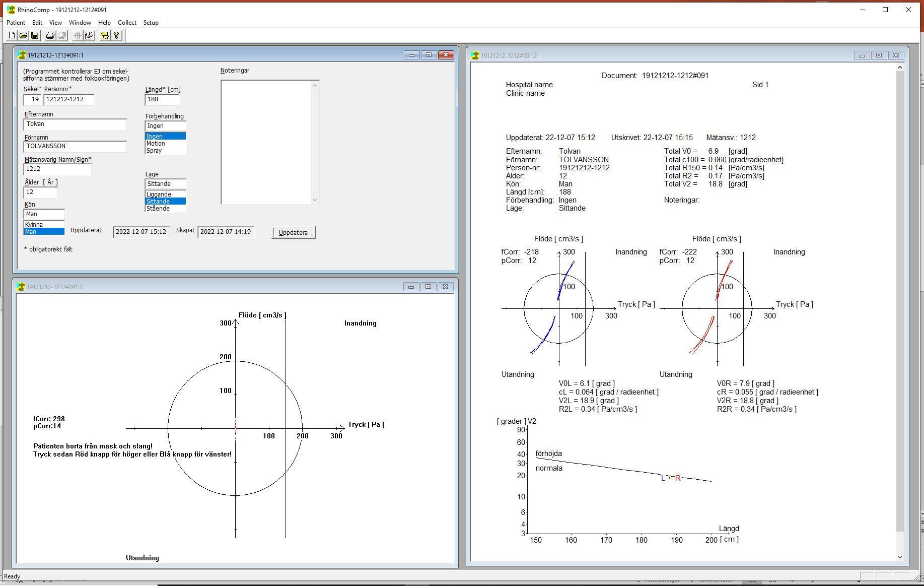The width and height of the screenshot is (924, 586).
Task: Click the yellow setup toolbar icon
Action: (x=104, y=35)
